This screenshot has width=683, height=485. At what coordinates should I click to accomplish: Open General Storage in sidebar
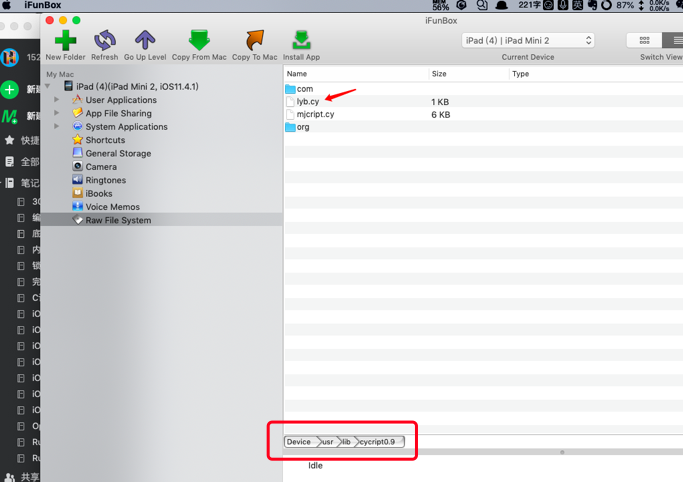[x=118, y=153]
